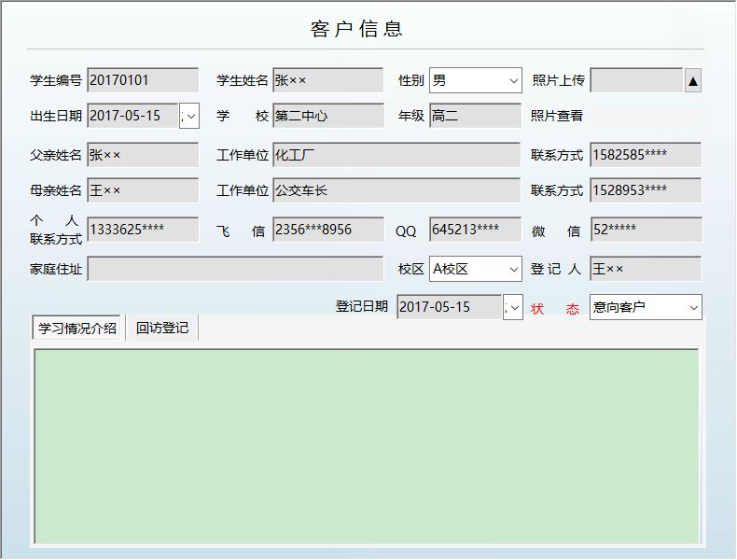Click the 家庭住址 label

click(x=56, y=269)
